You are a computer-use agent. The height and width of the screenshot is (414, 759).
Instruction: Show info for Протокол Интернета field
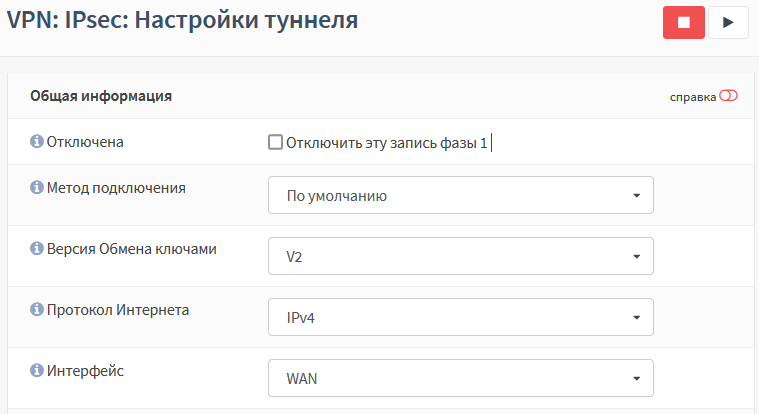(x=37, y=309)
